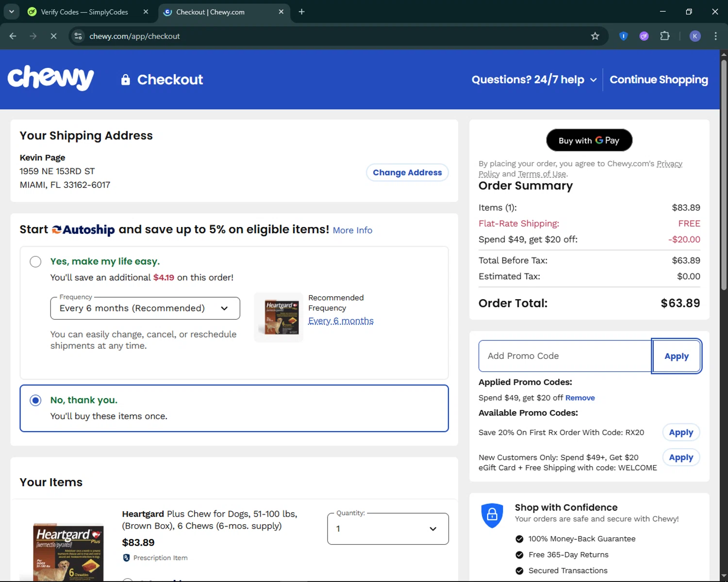Viewport: 728px width, 582px height.
Task: Close the Checkout | Chewy.com tab
Action: [x=281, y=12]
